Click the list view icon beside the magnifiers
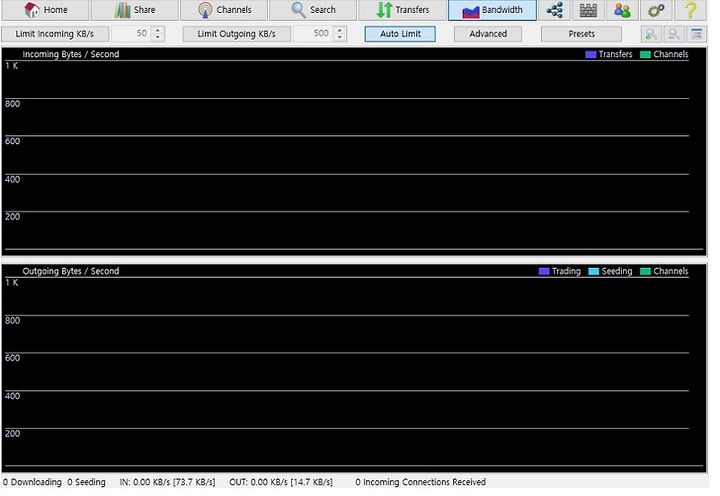 [x=697, y=34]
